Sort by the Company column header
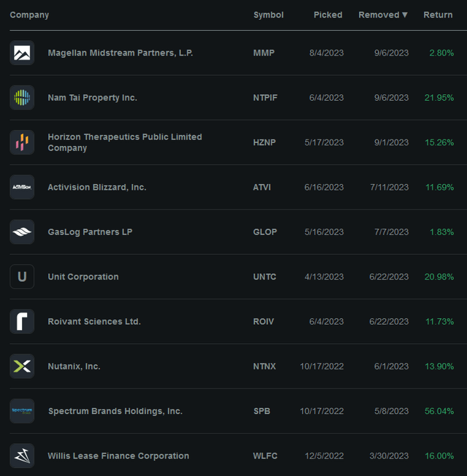Image resolution: width=467 pixels, height=476 pixels. coord(29,15)
